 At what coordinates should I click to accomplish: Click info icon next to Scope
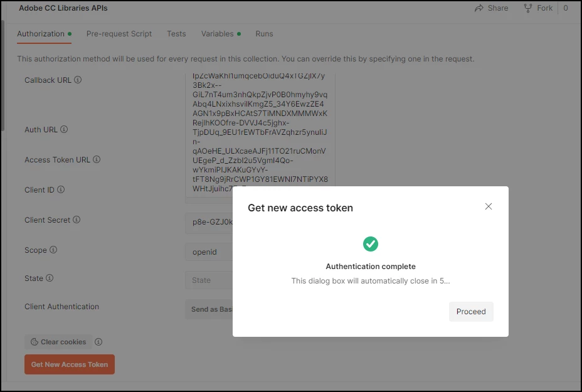[x=53, y=250]
